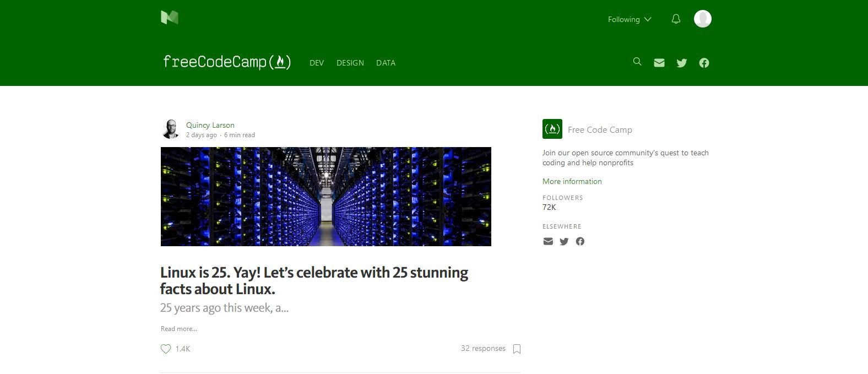Image resolution: width=868 pixels, height=374 pixels.
Task: Visit Quincy Larson author profile
Action: click(x=210, y=125)
